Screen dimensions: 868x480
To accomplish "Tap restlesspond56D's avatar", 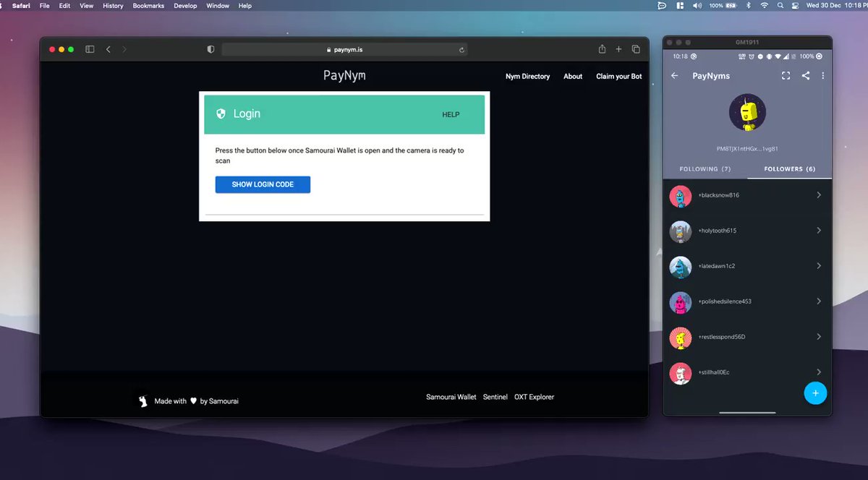I will pos(681,338).
